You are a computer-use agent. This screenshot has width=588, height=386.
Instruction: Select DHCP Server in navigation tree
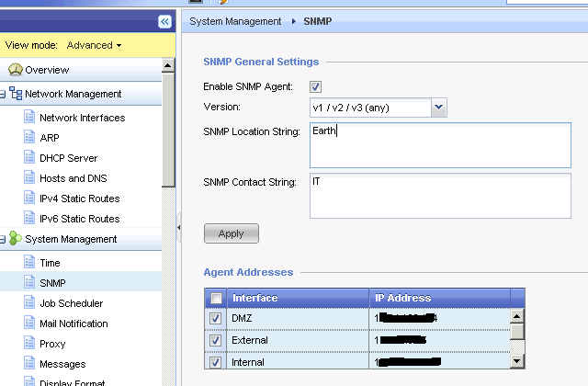click(x=69, y=158)
